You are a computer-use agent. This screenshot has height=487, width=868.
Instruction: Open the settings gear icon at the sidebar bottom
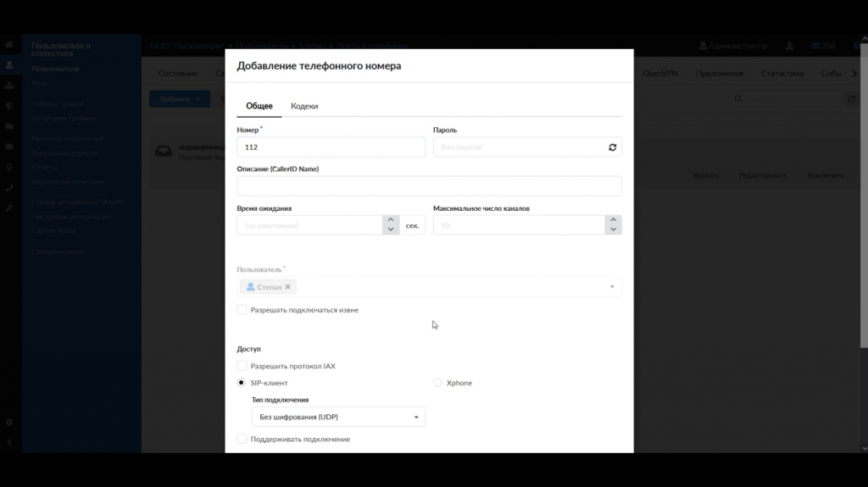click(9, 423)
